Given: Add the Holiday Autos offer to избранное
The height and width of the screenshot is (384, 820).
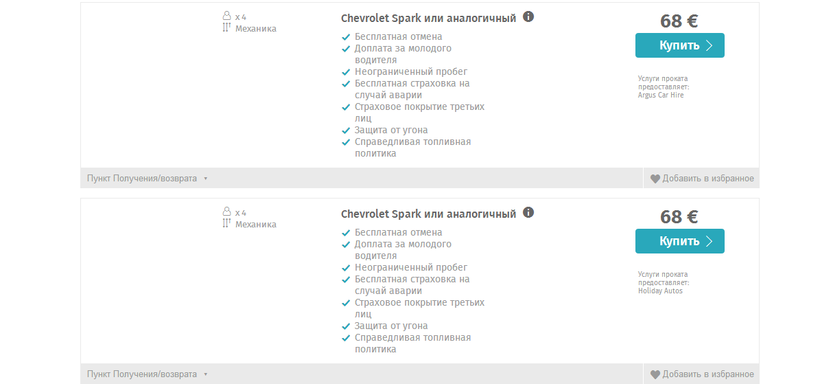Looking at the screenshot, I should [702, 374].
